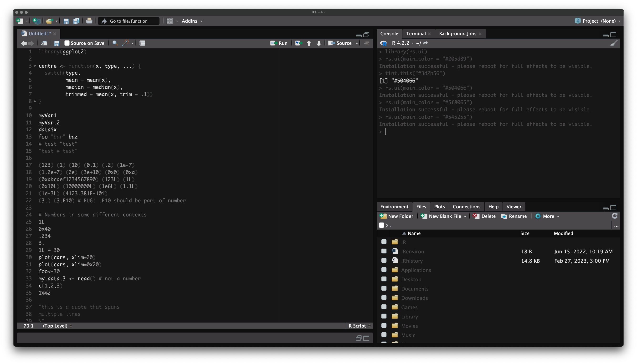Go to previous section up arrow

309,43
